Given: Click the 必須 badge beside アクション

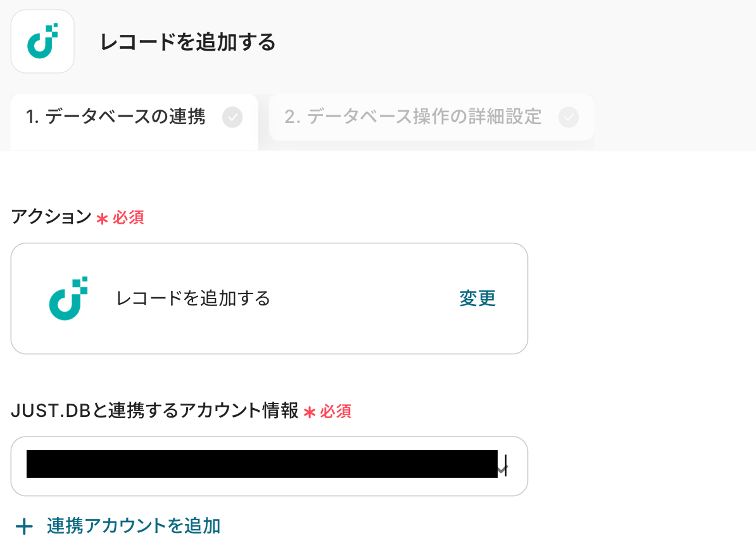Looking at the screenshot, I should tap(129, 218).
